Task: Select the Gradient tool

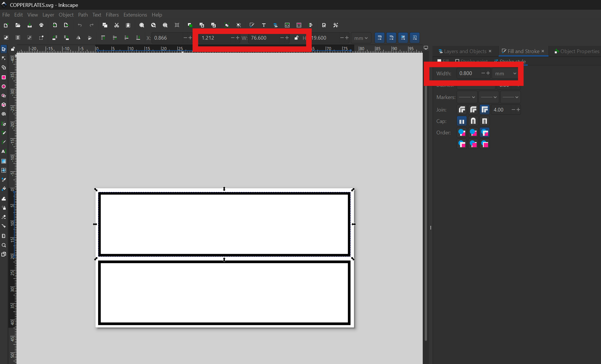Action: pyautogui.click(x=4, y=161)
